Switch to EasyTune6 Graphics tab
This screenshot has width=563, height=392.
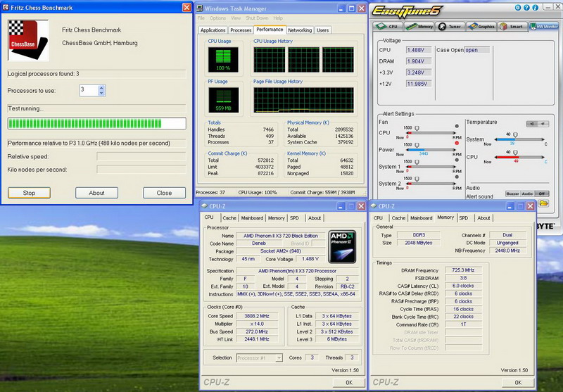click(483, 26)
